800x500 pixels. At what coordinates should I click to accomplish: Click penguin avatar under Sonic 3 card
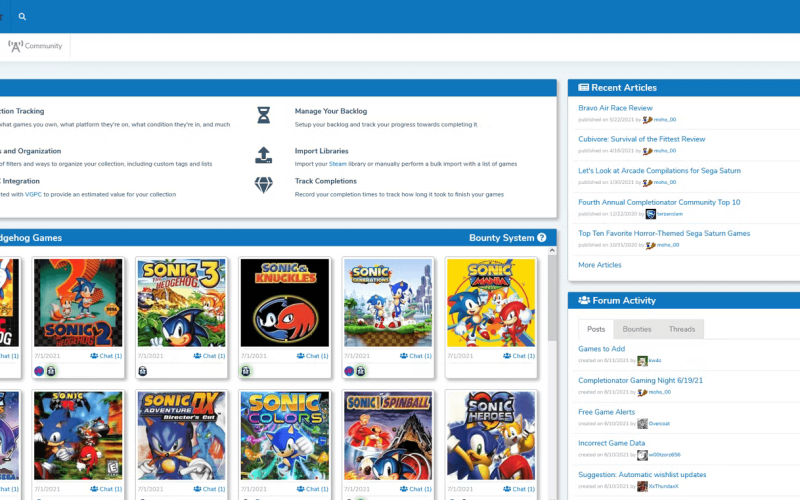click(143, 371)
